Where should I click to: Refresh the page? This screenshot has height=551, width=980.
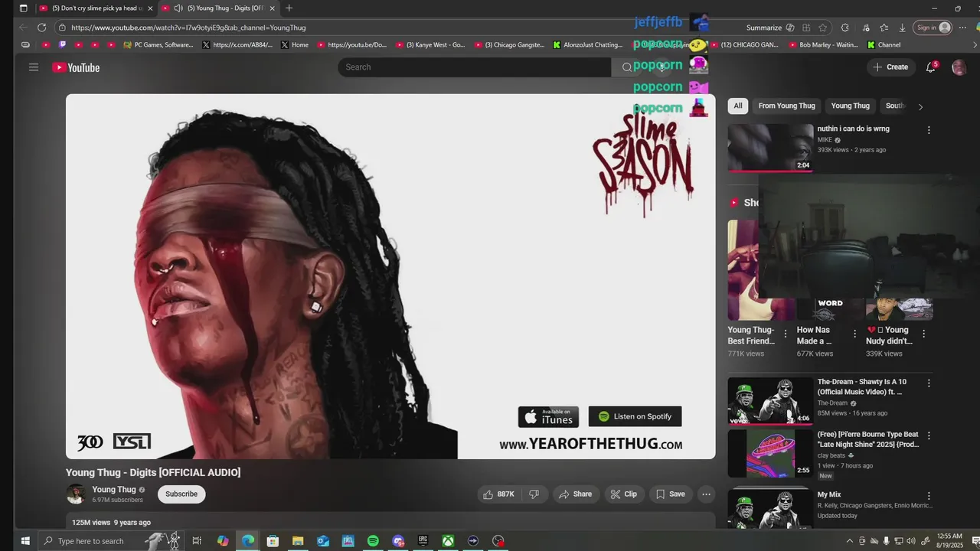pyautogui.click(x=41, y=28)
